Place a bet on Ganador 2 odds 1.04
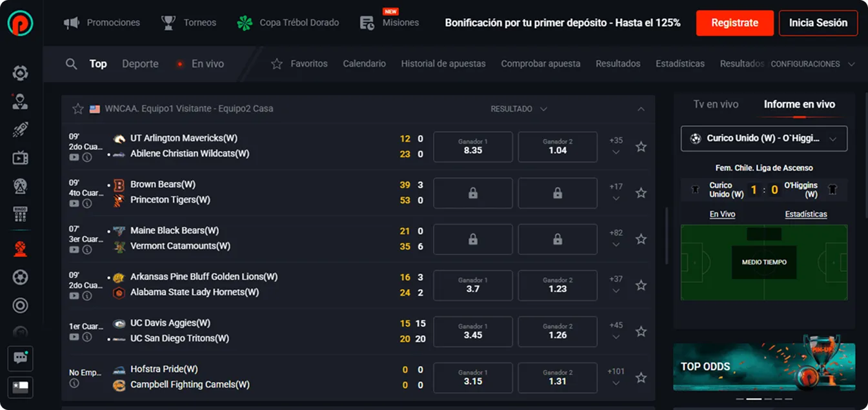 click(x=557, y=147)
